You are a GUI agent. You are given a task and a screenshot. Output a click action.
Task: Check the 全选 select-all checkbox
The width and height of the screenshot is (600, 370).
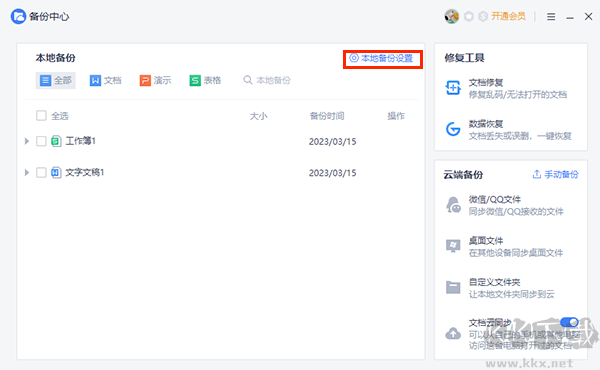pos(41,116)
